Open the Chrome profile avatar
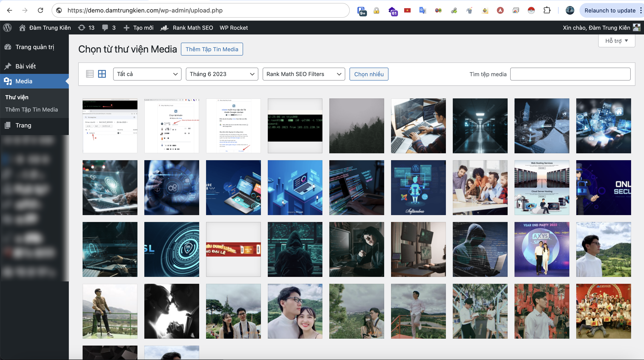This screenshot has height=360, width=644. click(x=570, y=10)
